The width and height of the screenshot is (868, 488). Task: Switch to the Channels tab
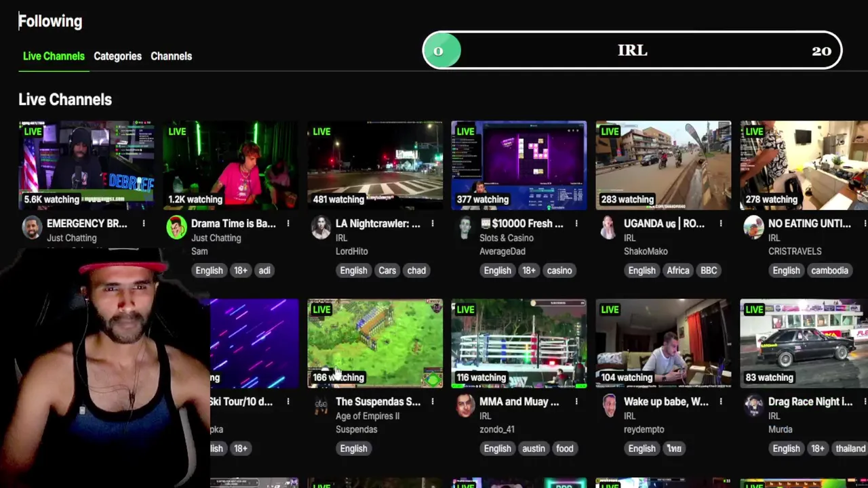coord(171,56)
